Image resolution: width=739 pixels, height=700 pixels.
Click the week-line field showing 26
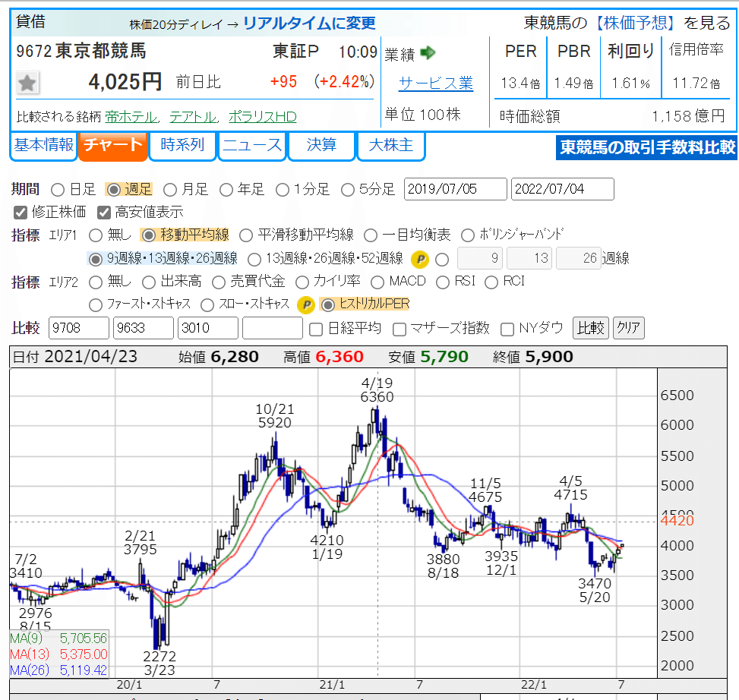click(x=579, y=258)
